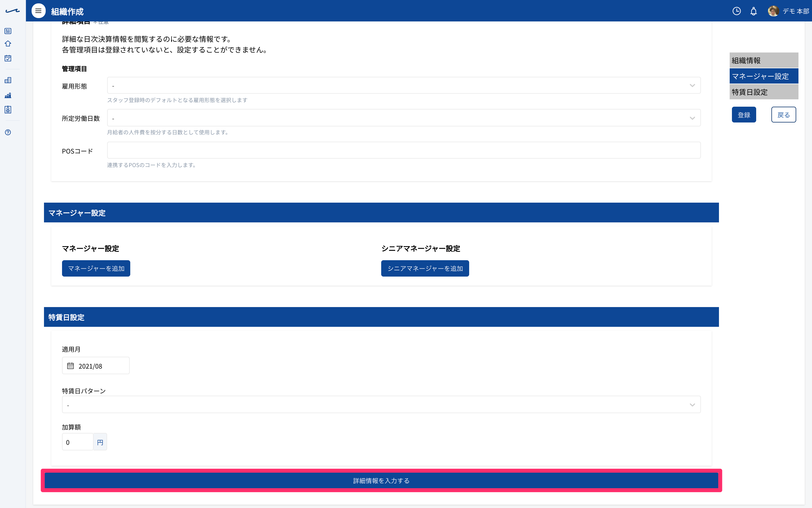Screen dimensions: 812x508
Task: Click the 雇用形態 hint text スタッフ登録時のデフォルト
Action: tap(177, 100)
